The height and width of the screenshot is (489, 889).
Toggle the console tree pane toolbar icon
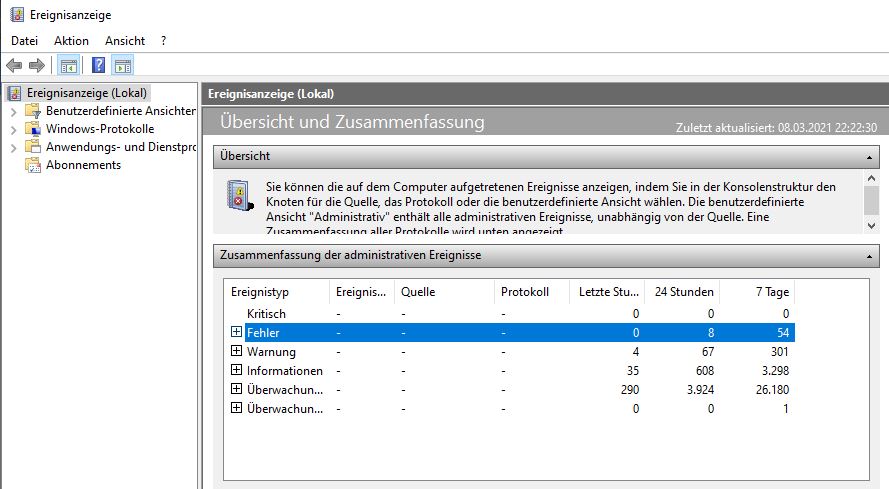(69, 66)
